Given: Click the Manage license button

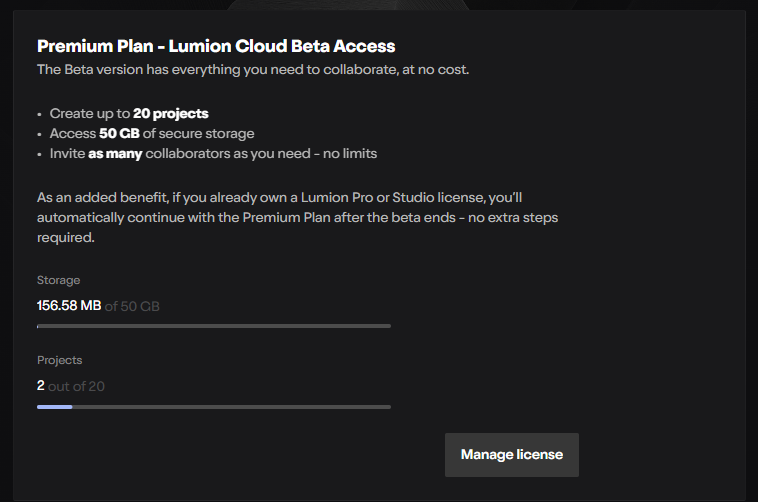Looking at the screenshot, I should 511,455.
